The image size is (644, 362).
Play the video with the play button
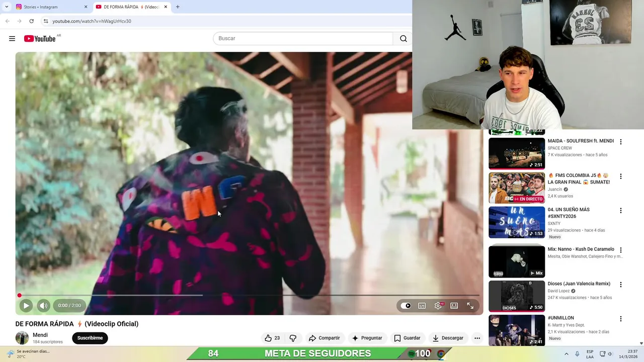(26, 305)
